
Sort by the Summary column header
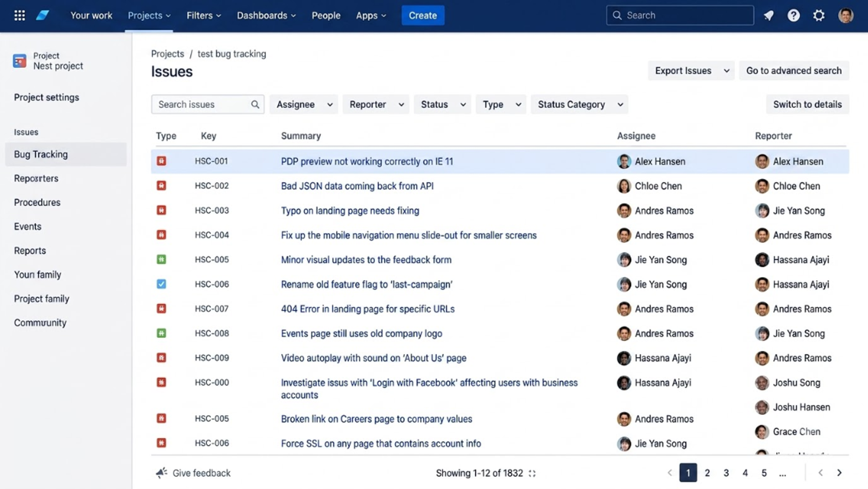click(301, 136)
